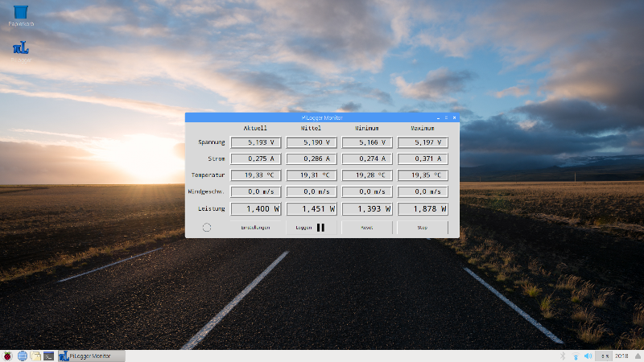Click the taskbar clock
Image resolution: width=644 pixels, height=362 pixels.
[x=621, y=356]
